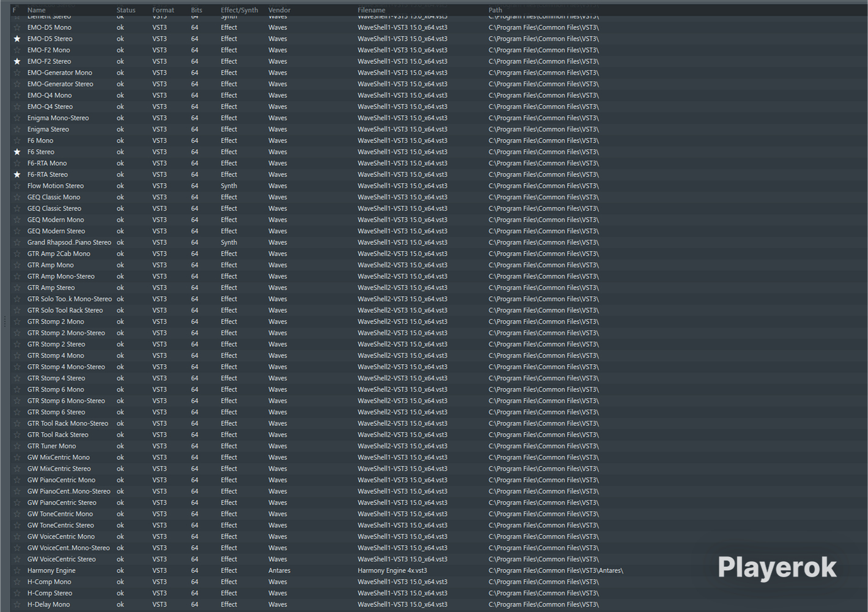The image size is (868, 612).
Task: Select GW ToneCentric Mono plugin
Action: (x=60, y=514)
